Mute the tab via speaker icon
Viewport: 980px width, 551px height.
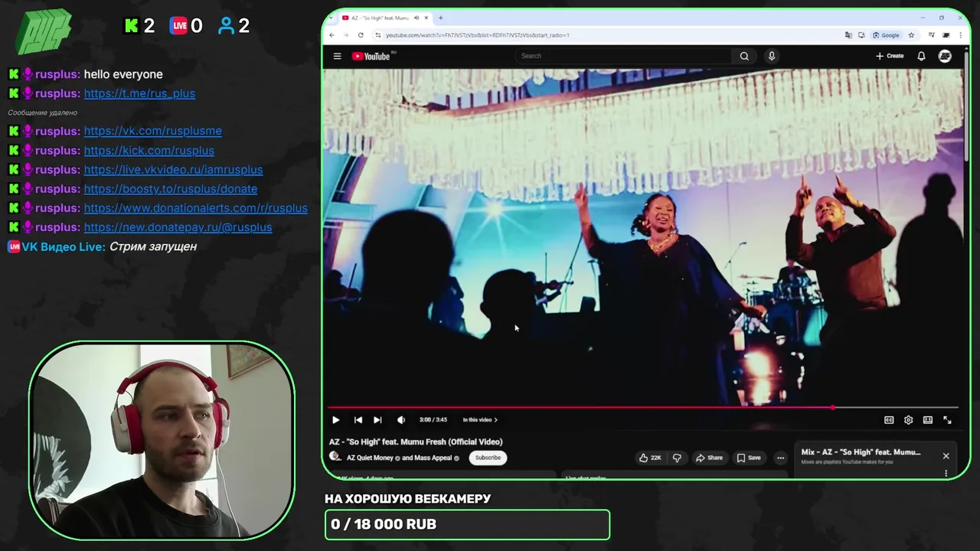[416, 18]
